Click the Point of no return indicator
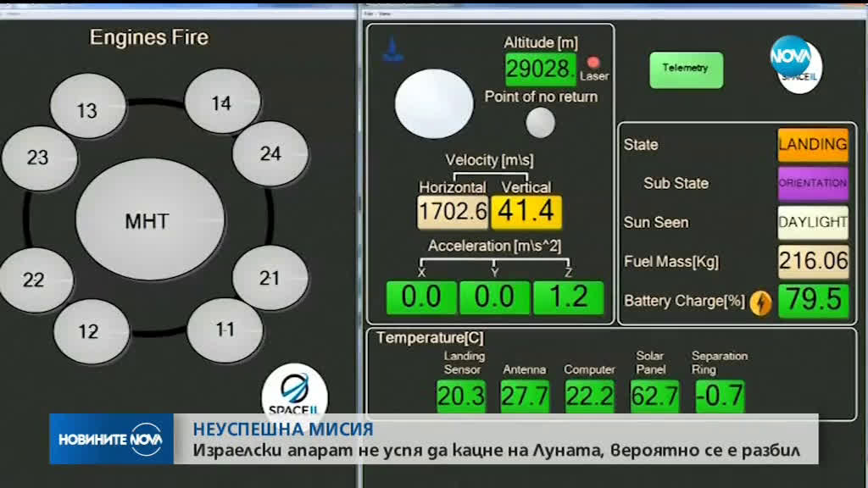868x488 pixels. click(540, 122)
